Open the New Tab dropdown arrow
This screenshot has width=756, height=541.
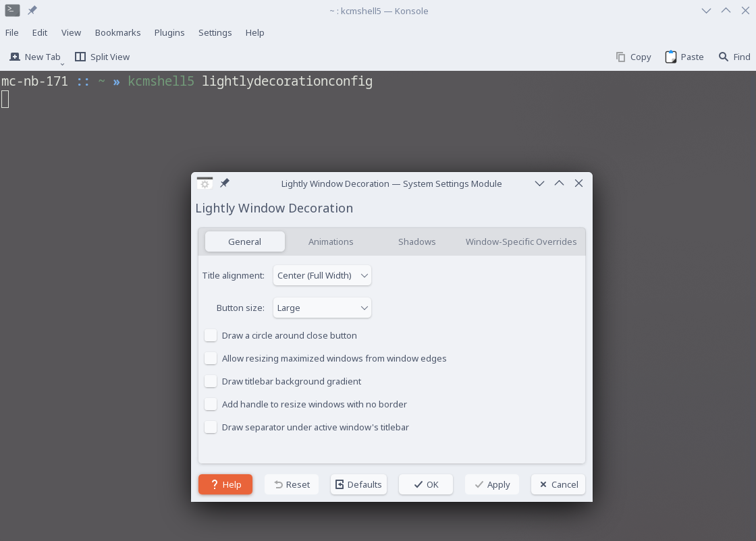click(x=62, y=64)
